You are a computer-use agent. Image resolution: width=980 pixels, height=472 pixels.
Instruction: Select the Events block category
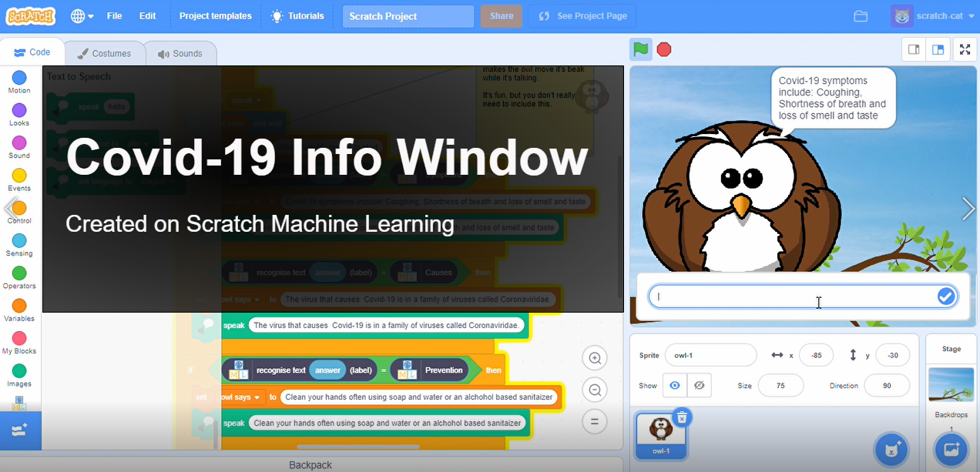pyautogui.click(x=19, y=180)
